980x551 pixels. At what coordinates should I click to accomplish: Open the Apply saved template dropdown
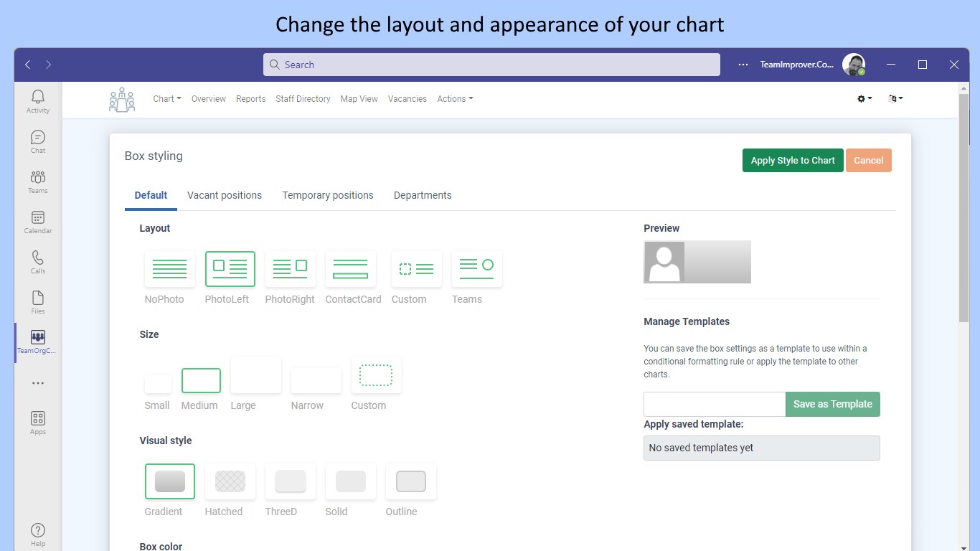(x=762, y=448)
